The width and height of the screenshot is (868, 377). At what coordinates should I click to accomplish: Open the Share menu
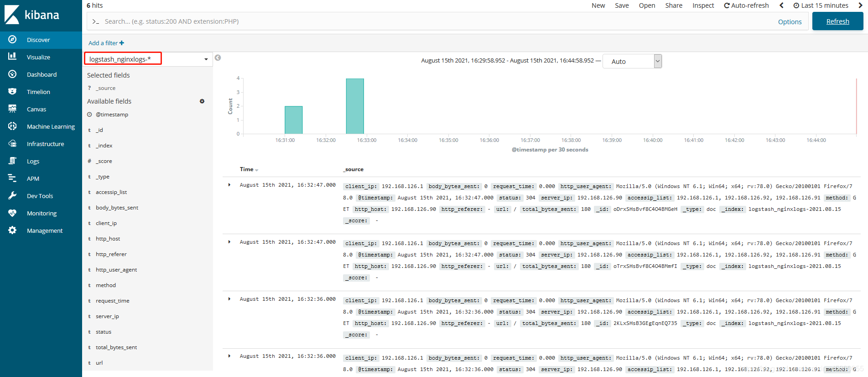point(674,5)
